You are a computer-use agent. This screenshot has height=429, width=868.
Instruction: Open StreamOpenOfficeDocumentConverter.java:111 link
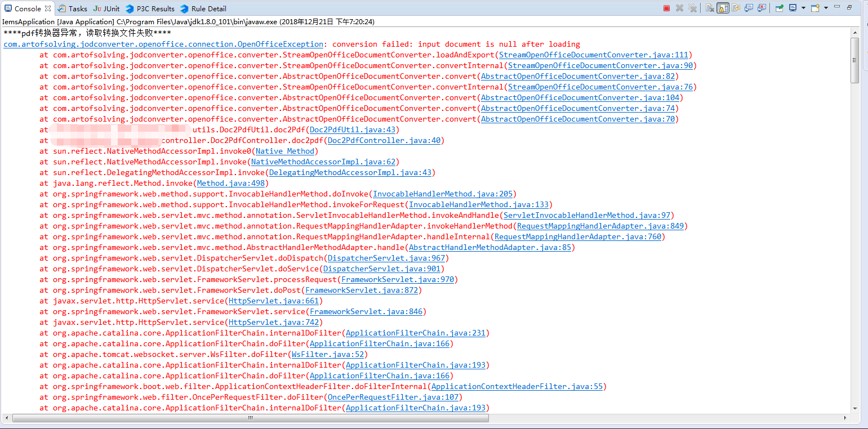tap(594, 55)
